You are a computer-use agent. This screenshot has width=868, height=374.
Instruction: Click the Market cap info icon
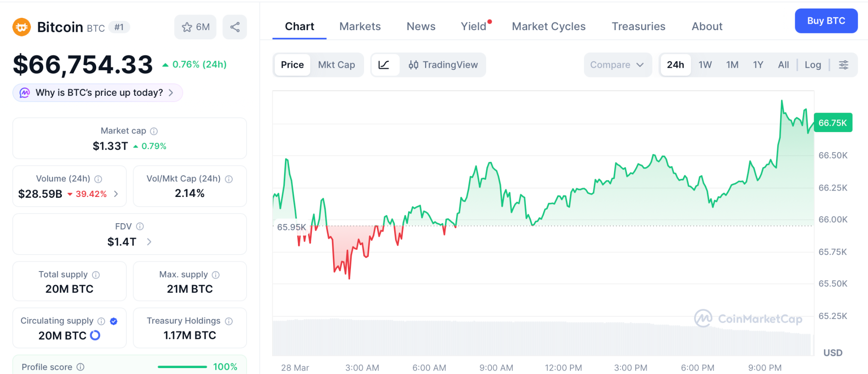click(154, 131)
